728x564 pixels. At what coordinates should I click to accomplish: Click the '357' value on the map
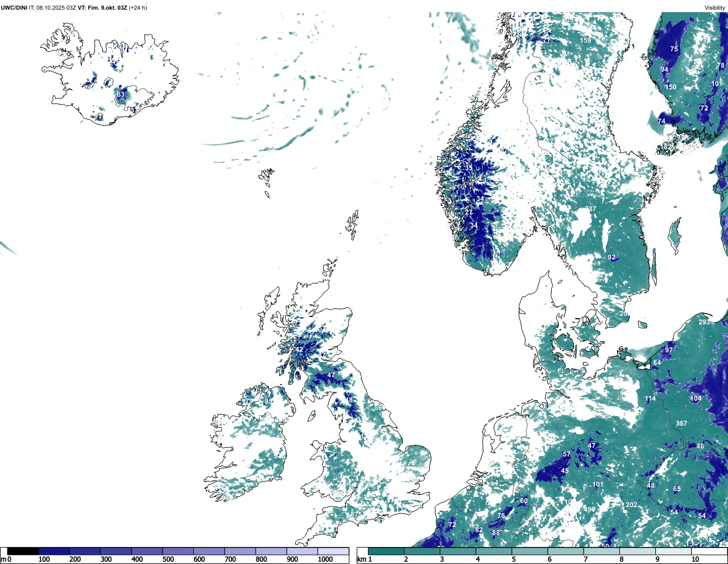click(681, 423)
